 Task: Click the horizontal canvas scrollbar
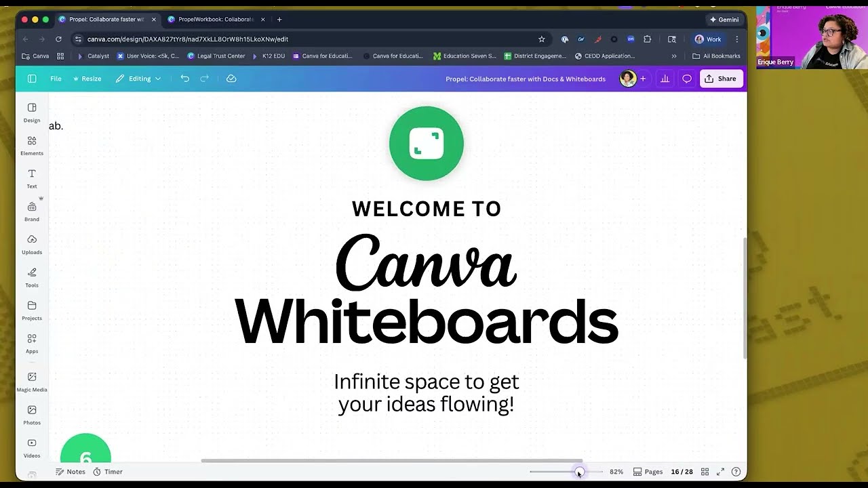391,461
